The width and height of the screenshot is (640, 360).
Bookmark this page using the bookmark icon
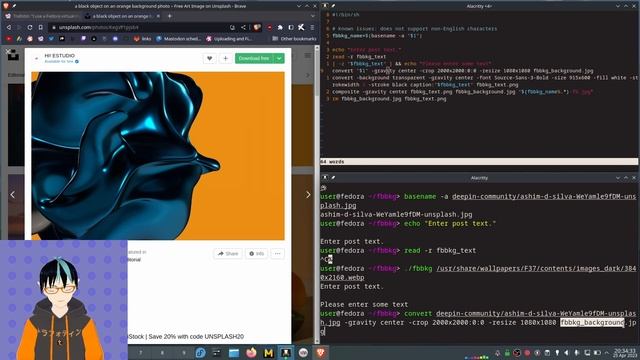point(40,27)
